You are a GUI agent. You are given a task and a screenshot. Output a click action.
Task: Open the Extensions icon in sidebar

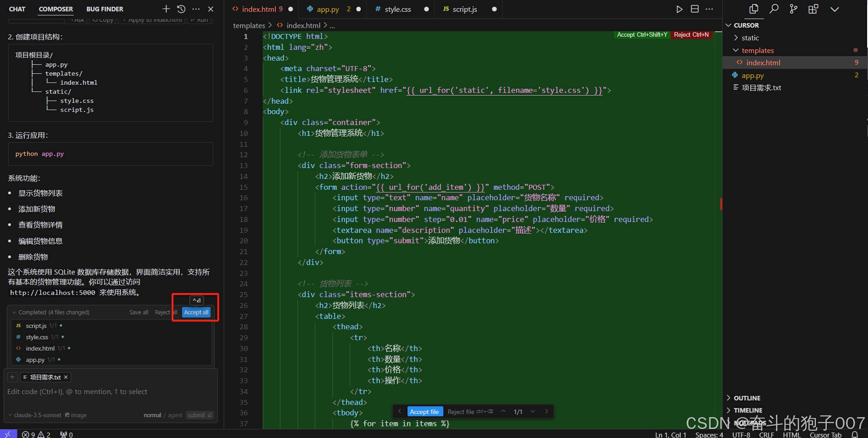(x=813, y=9)
